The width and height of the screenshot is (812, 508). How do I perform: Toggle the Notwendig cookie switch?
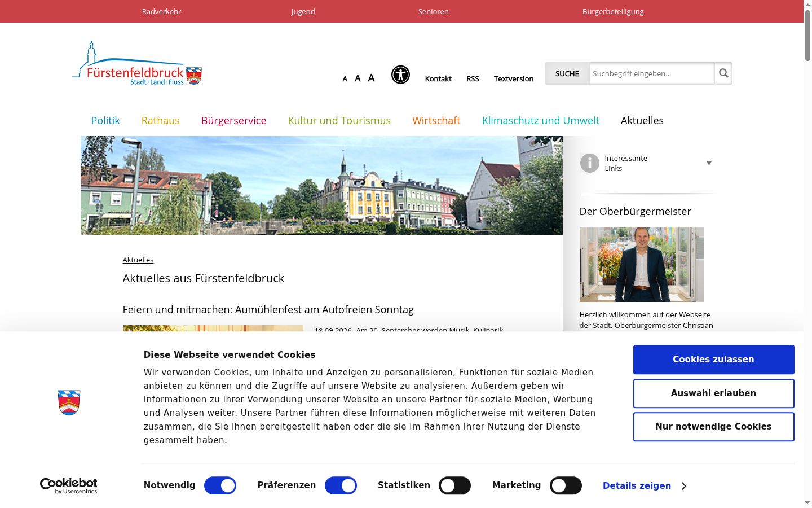[x=220, y=485]
